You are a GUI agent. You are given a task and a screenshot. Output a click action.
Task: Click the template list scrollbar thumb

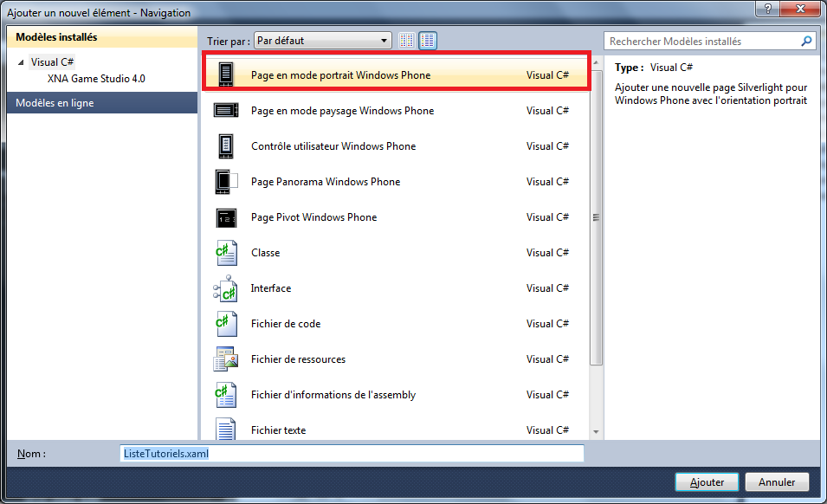point(596,217)
